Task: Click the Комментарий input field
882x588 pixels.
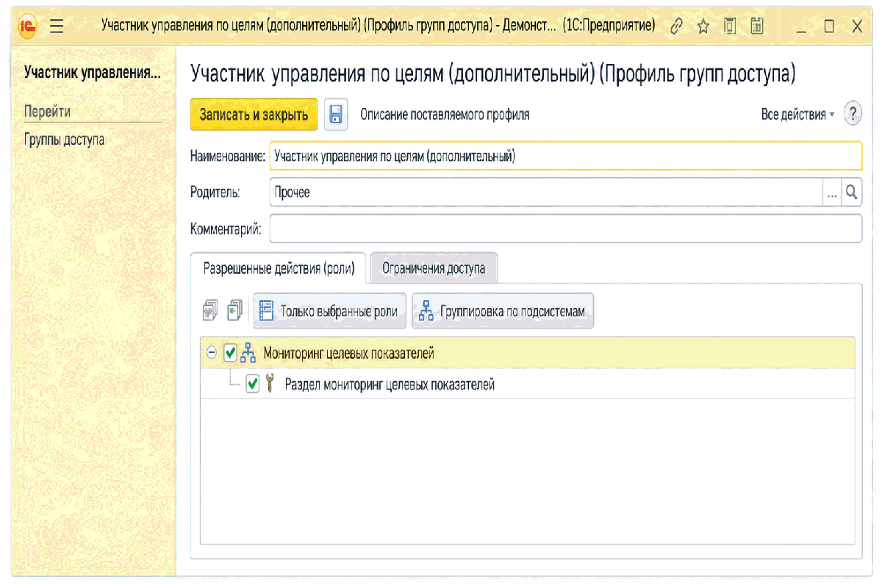Action: 565,229
